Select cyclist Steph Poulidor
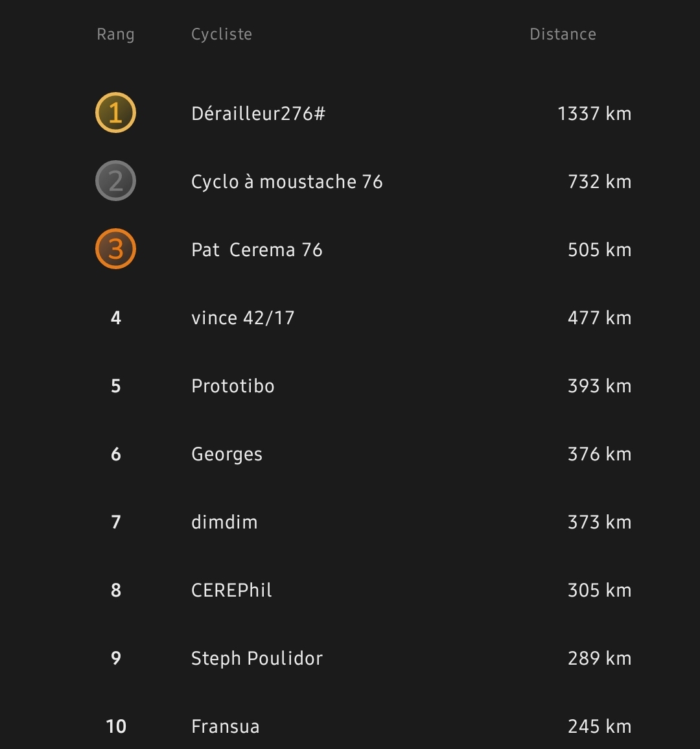This screenshot has width=700, height=749. [x=257, y=659]
